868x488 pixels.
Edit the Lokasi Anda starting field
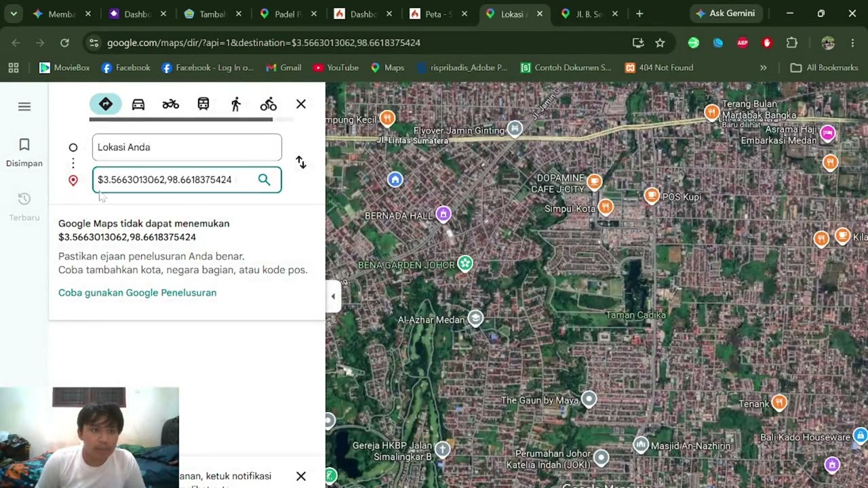(187, 147)
